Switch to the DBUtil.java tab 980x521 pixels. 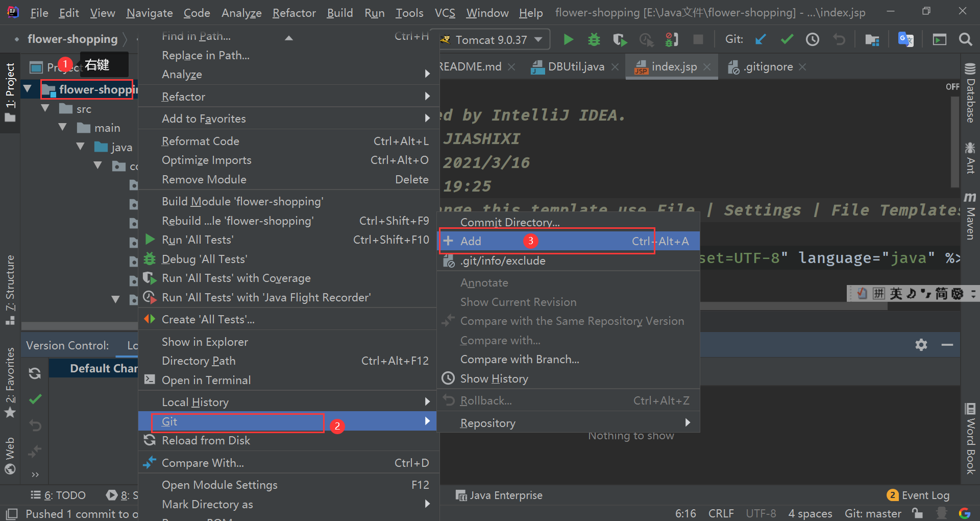pos(575,67)
